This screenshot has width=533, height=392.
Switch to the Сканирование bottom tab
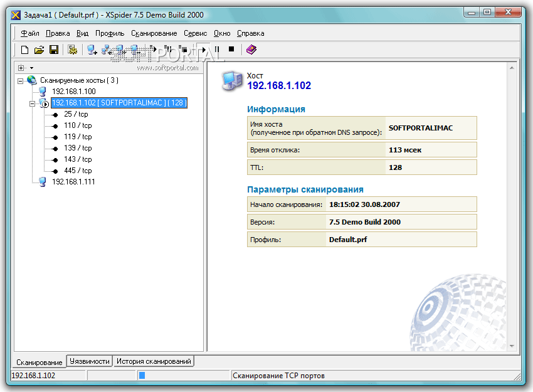[40, 363]
